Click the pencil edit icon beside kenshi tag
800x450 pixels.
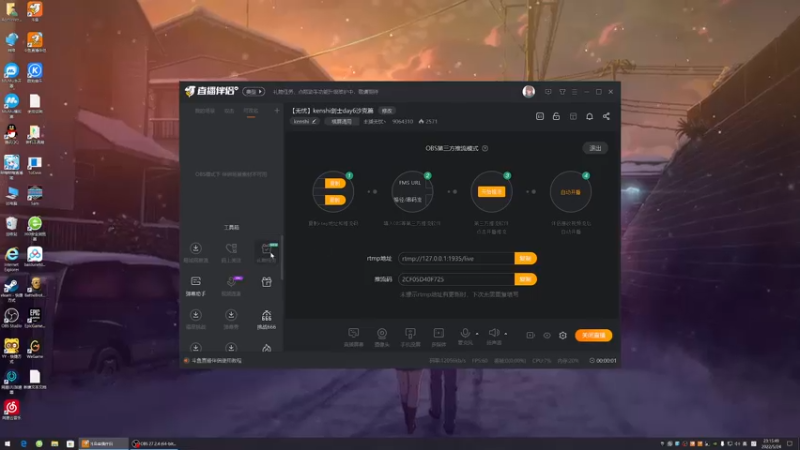click(x=314, y=121)
